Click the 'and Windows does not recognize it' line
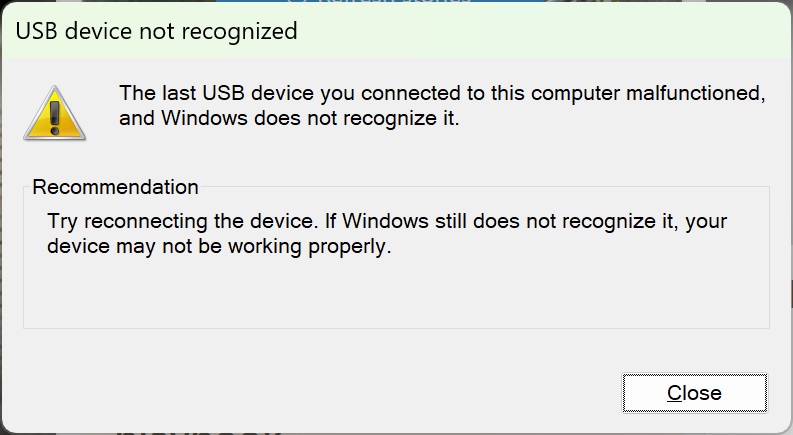The width and height of the screenshot is (793, 435). click(x=289, y=118)
